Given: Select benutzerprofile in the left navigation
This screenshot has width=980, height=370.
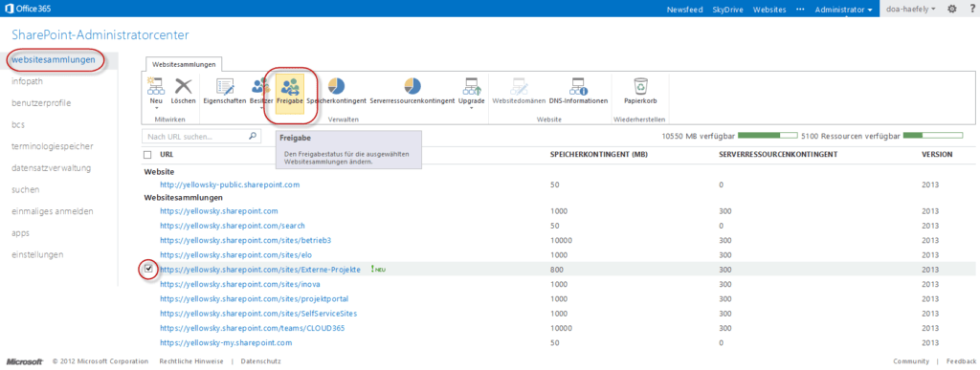Looking at the screenshot, I should (x=41, y=103).
